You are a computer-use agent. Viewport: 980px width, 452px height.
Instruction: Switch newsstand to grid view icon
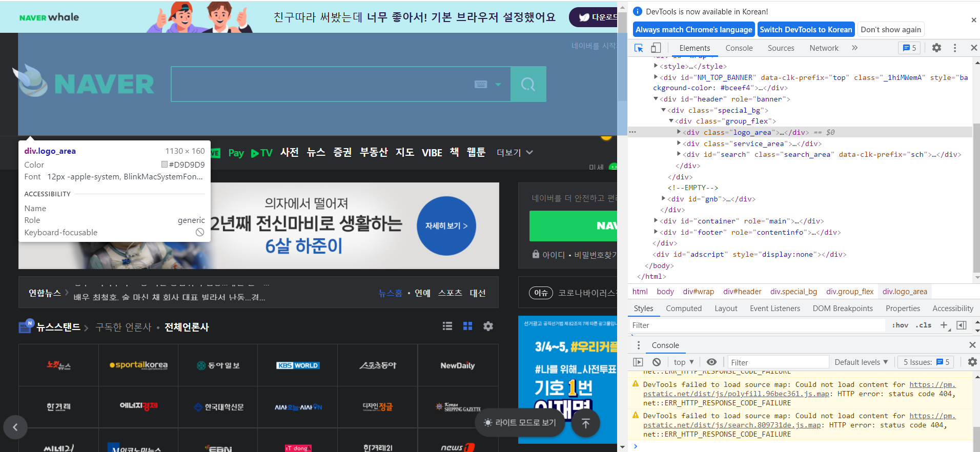[x=467, y=326]
